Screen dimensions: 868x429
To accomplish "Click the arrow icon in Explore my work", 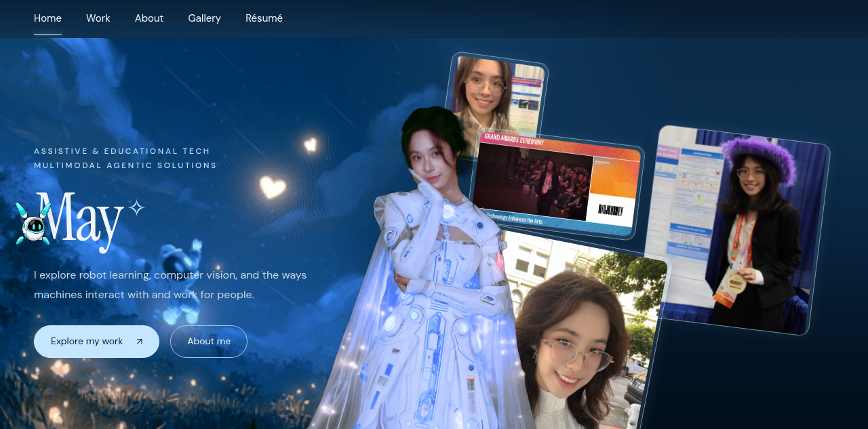I will click(140, 342).
